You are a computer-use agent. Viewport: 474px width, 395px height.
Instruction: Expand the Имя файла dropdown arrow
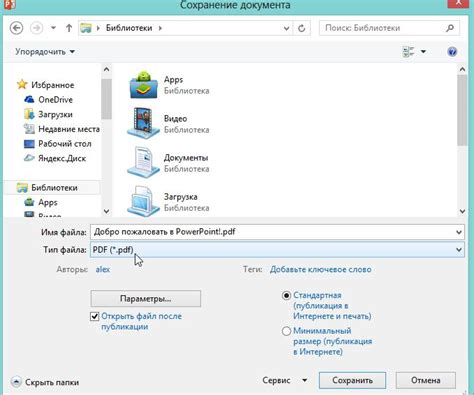pos(459,232)
